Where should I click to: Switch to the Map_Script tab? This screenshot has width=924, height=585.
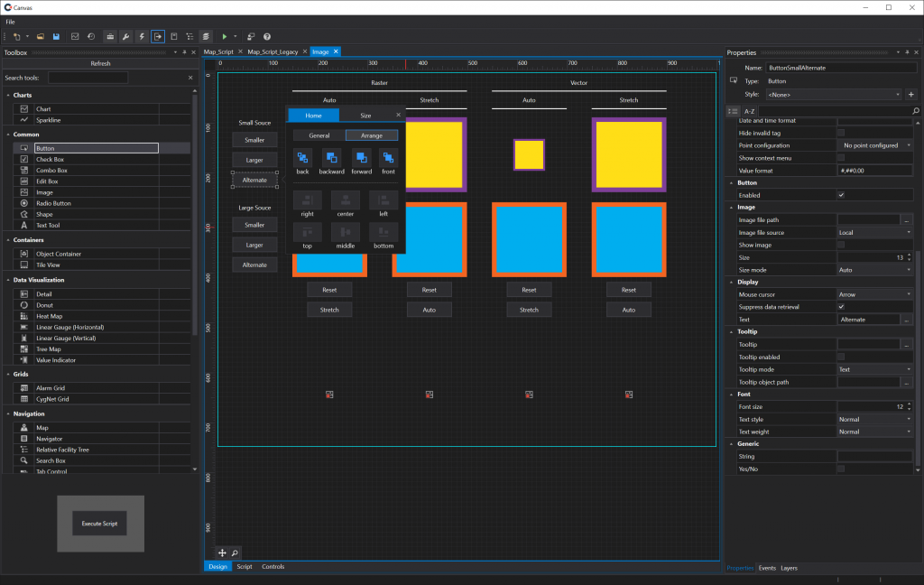point(218,52)
